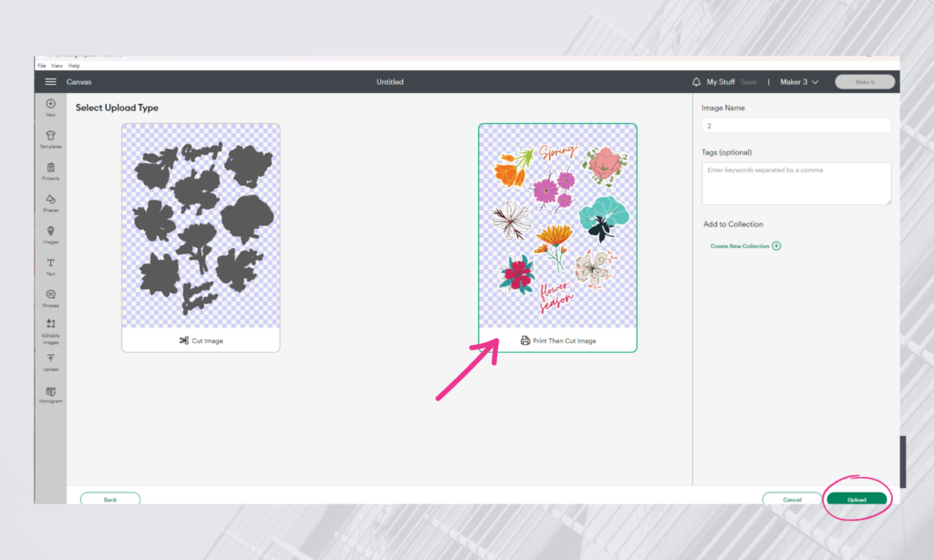Click the Image Name input field
This screenshot has height=560, width=934.
click(x=795, y=126)
